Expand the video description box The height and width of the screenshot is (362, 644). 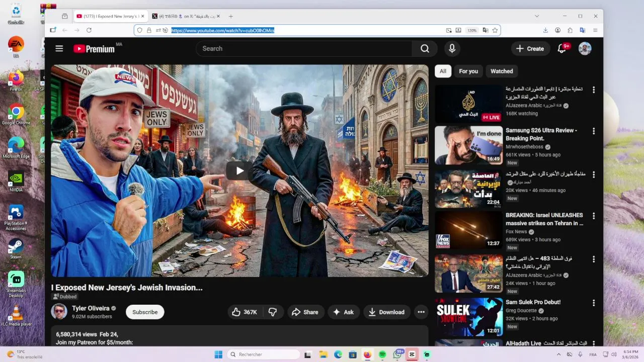239,336
